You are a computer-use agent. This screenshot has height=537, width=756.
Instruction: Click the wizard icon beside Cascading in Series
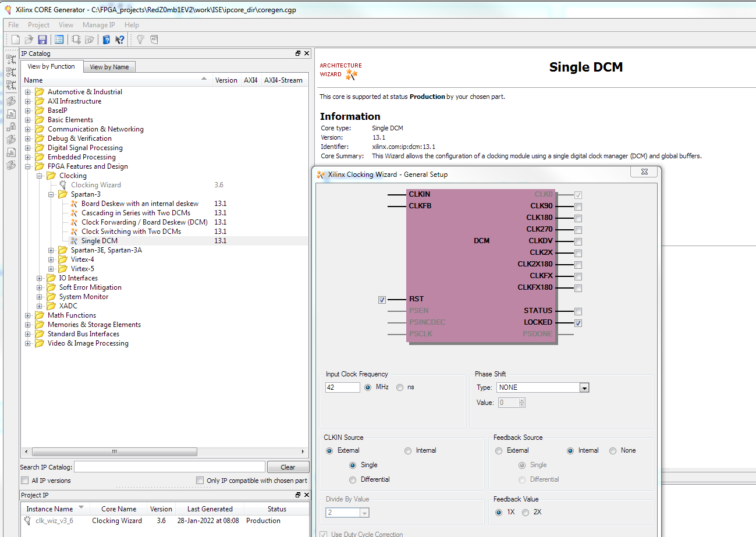pos(74,213)
